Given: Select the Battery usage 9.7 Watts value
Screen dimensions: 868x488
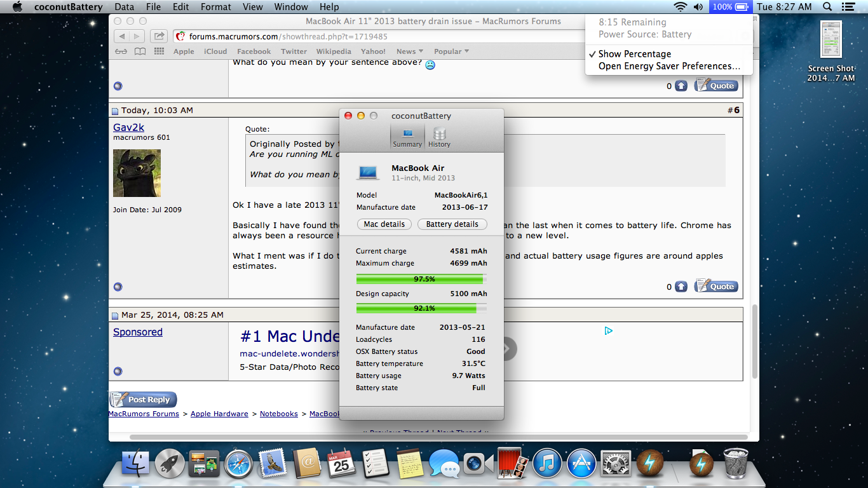Looking at the screenshot, I should pyautogui.click(x=468, y=376).
